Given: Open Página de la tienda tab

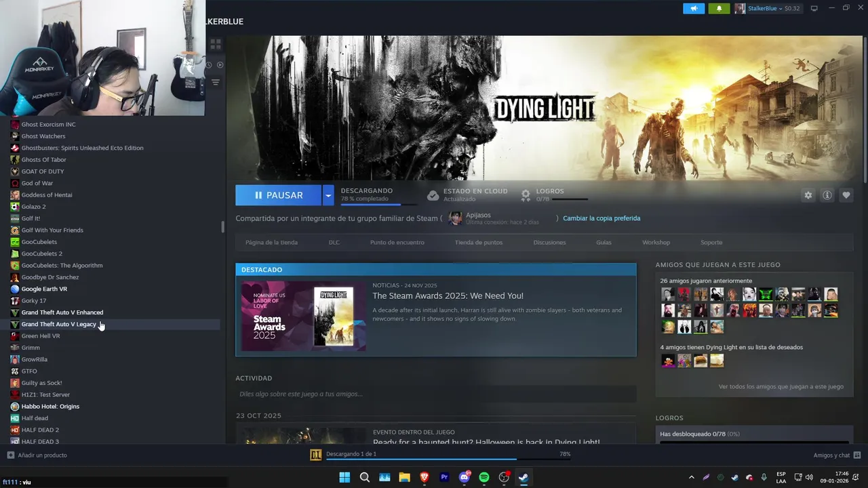Looking at the screenshot, I should (271, 242).
